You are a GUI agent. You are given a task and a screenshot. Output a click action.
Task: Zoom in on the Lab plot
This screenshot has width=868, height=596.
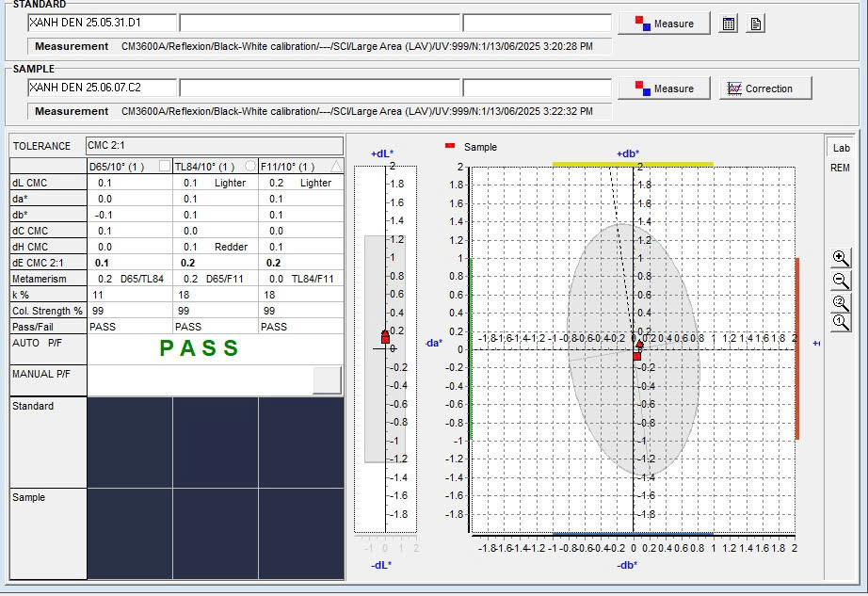point(841,258)
